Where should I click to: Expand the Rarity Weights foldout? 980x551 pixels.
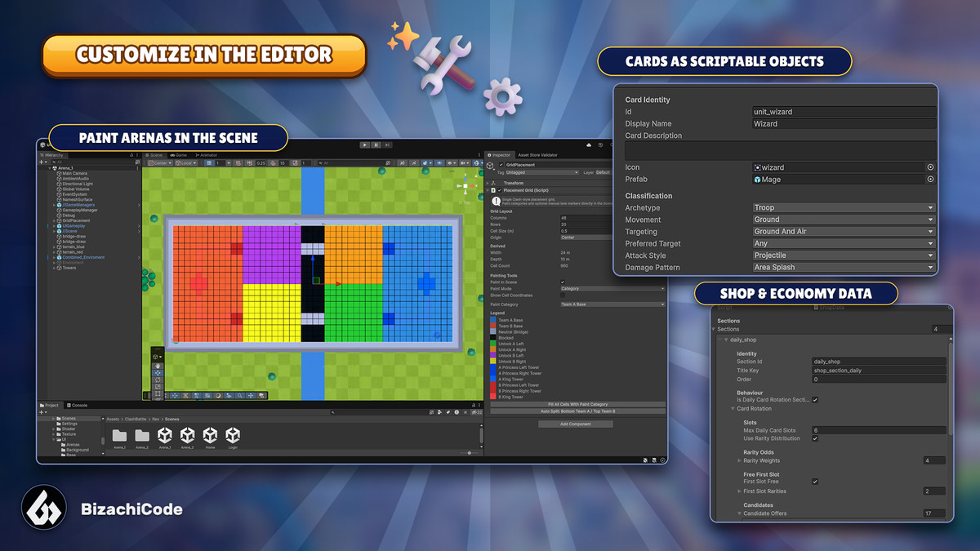tap(739, 460)
